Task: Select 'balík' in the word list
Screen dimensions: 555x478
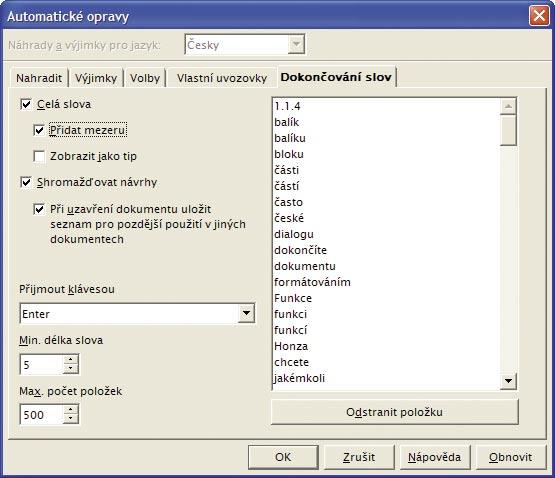Action: click(387, 122)
